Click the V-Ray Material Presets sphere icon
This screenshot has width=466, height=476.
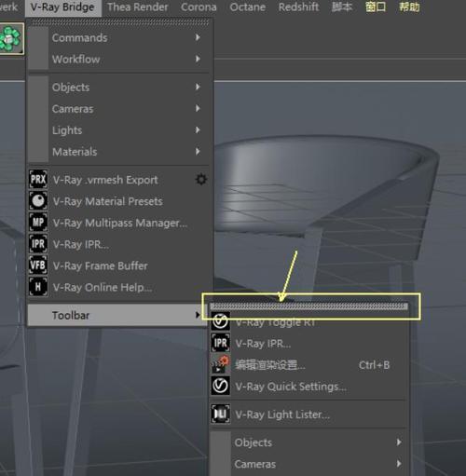point(38,201)
